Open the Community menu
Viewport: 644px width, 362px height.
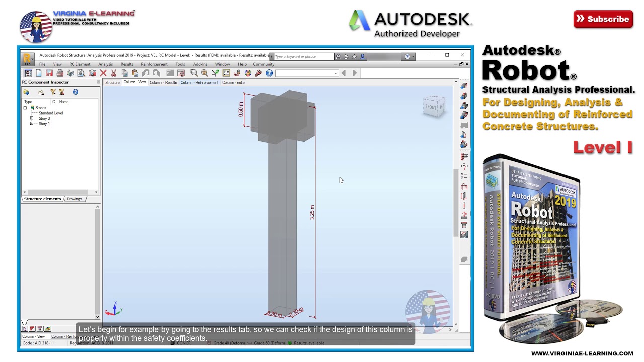coord(264,64)
